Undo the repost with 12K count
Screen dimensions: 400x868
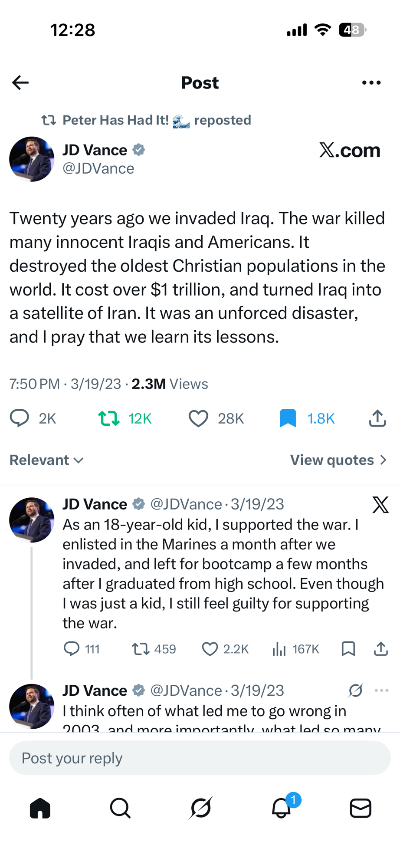point(109,418)
